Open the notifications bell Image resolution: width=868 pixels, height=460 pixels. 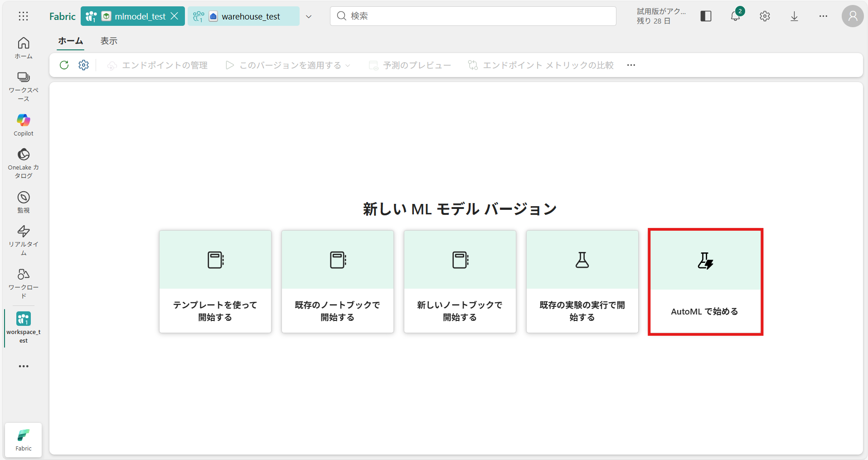[735, 16]
